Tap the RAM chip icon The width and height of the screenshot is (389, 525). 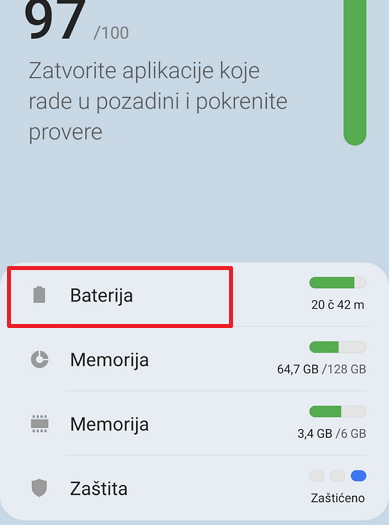point(40,424)
